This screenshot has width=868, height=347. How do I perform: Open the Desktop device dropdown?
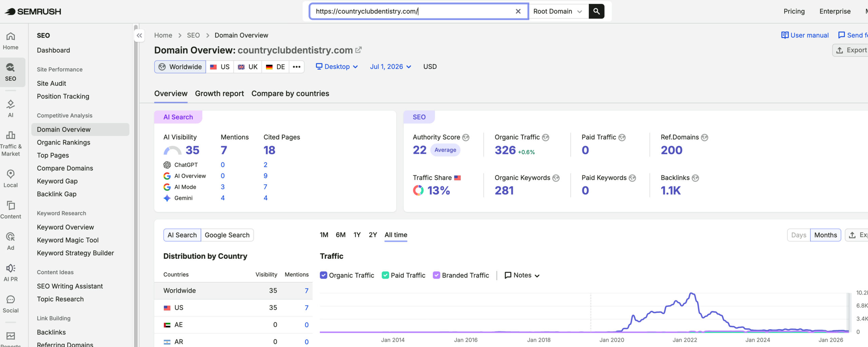[337, 67]
